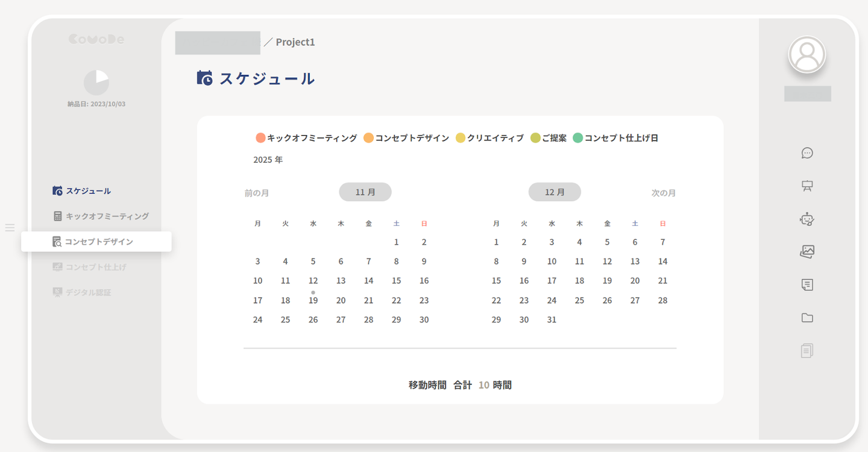Open the chat speech bubble icon
868x452 pixels.
pyautogui.click(x=807, y=153)
